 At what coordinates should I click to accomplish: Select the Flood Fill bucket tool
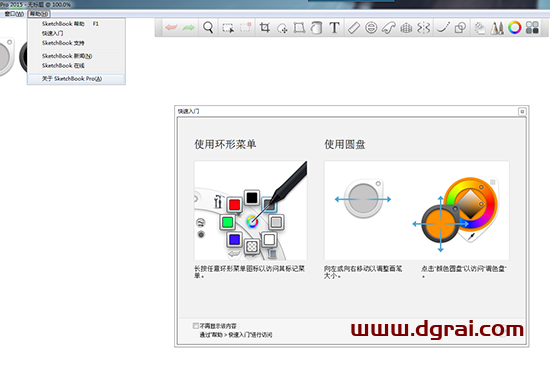point(316,28)
